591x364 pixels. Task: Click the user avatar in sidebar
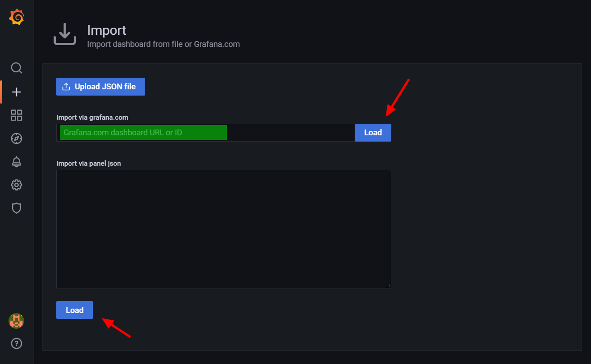(17, 321)
